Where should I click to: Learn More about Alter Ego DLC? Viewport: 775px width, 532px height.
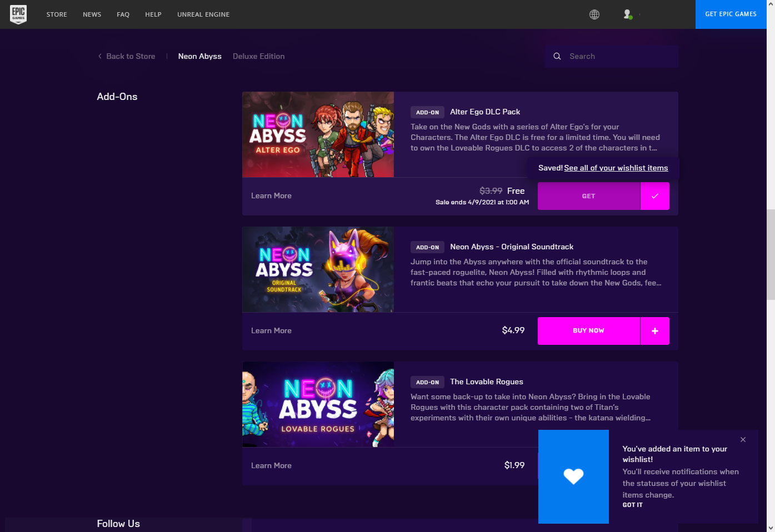[x=271, y=195]
